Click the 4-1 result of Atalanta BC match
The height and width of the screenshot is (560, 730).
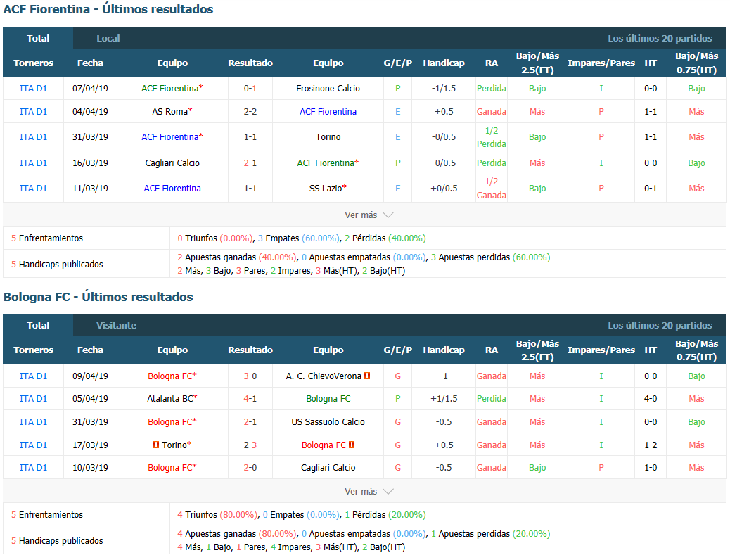pyautogui.click(x=250, y=398)
